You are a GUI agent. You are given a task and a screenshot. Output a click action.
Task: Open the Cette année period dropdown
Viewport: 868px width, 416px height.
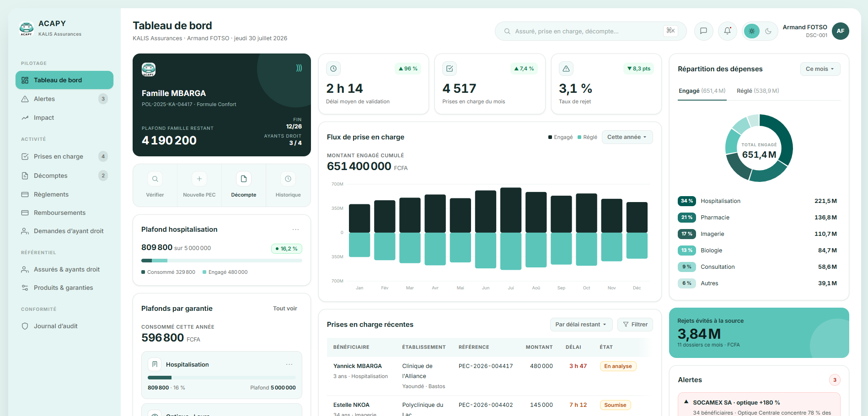click(627, 137)
